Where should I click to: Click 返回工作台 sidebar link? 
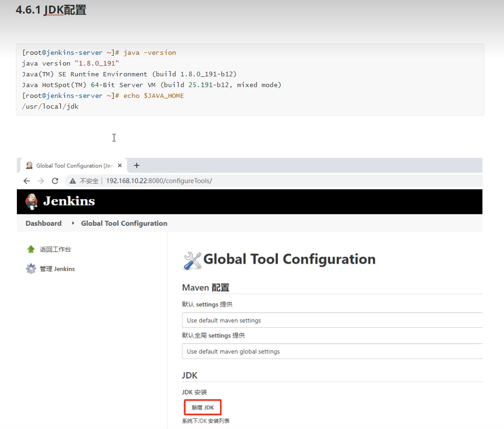[x=55, y=249]
